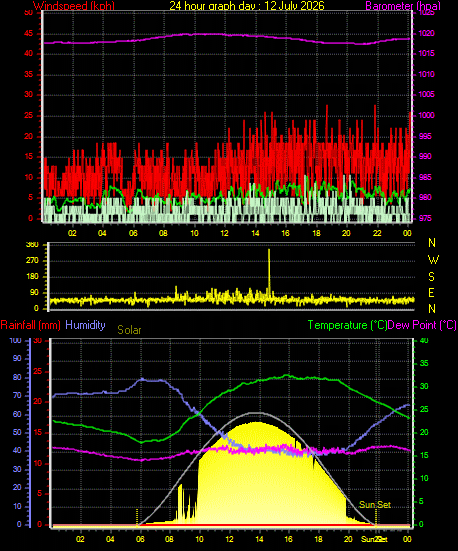Select the 975 value on barometer axis

pyautogui.click(x=425, y=218)
